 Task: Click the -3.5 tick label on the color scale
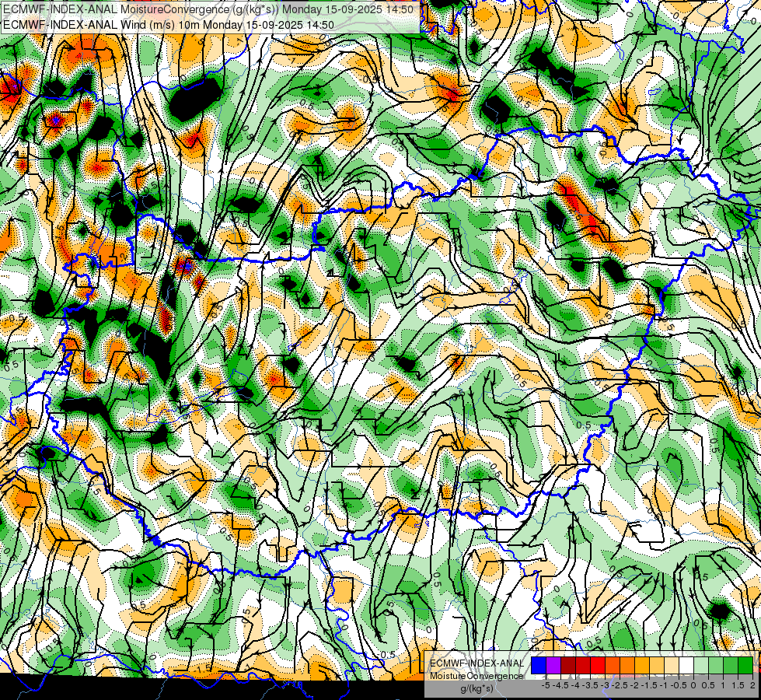(590, 685)
